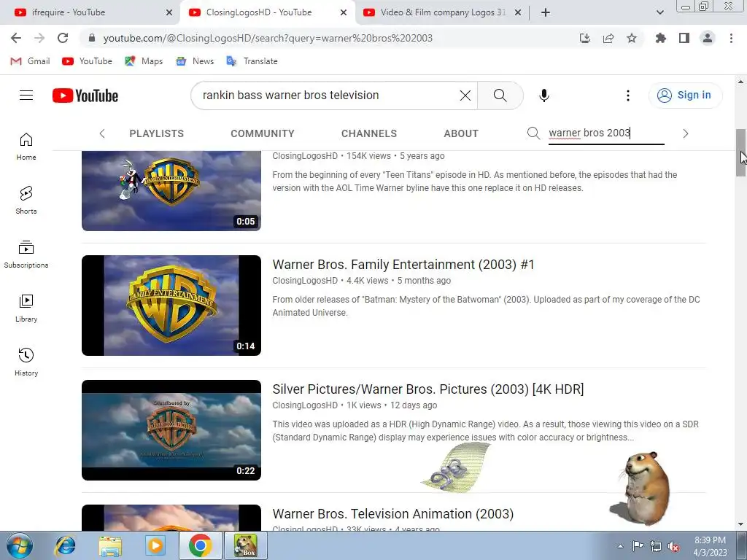Open Warner Bros. Television Animation (2003) title
Viewport: 747px width, 560px height.
(x=393, y=514)
